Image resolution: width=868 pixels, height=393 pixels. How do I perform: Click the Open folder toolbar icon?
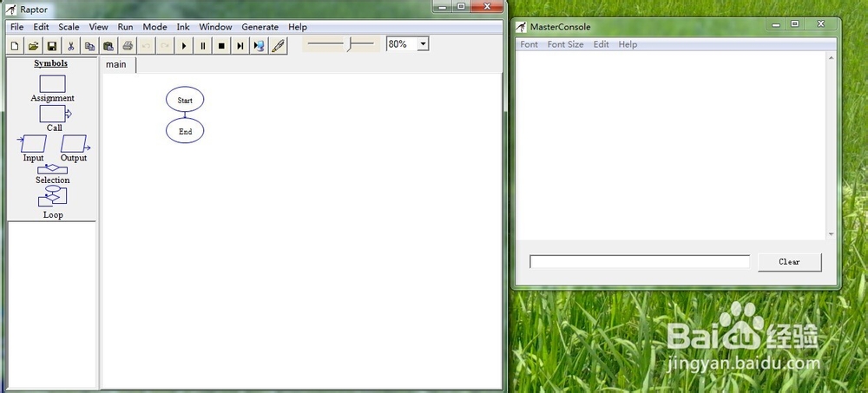click(33, 46)
